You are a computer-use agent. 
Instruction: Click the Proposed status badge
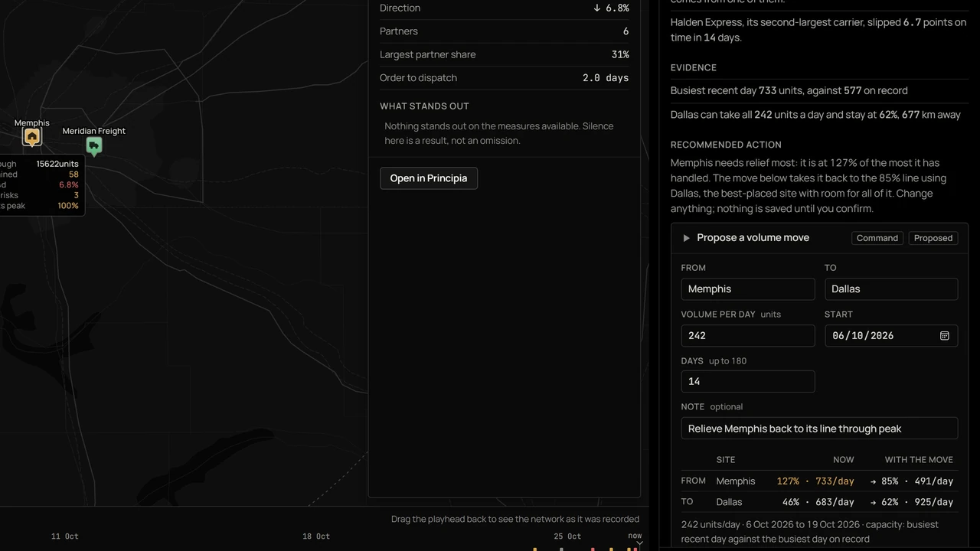click(x=933, y=238)
